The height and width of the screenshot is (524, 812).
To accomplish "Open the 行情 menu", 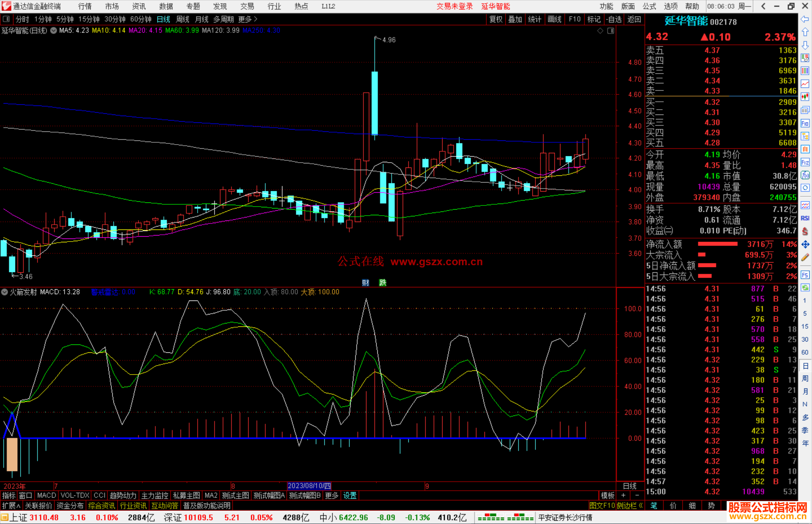I will click(85, 6).
